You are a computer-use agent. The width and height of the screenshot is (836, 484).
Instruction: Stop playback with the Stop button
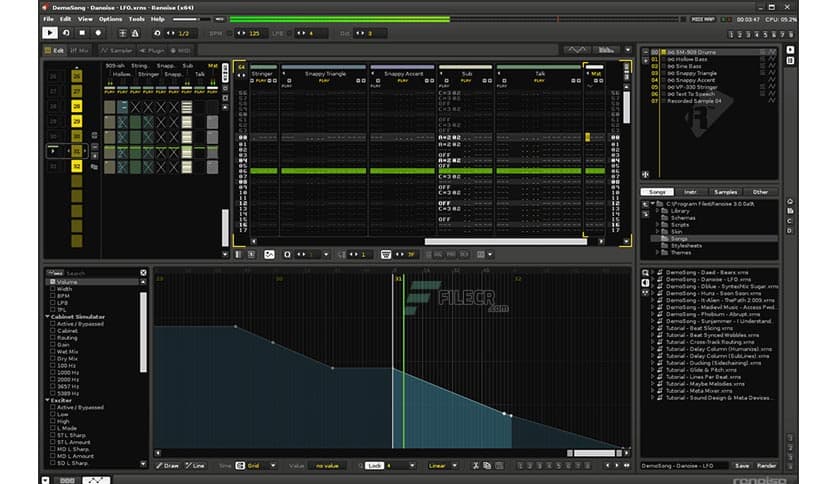82,33
